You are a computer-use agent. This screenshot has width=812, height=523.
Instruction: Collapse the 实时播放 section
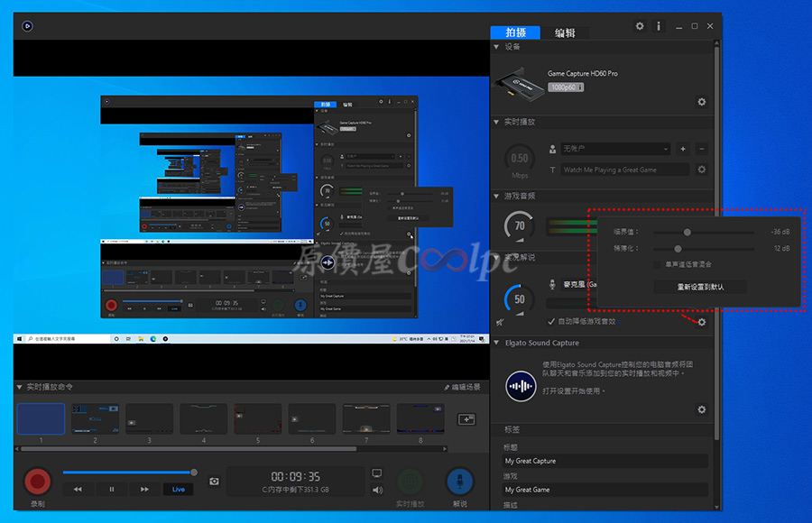[x=496, y=123]
